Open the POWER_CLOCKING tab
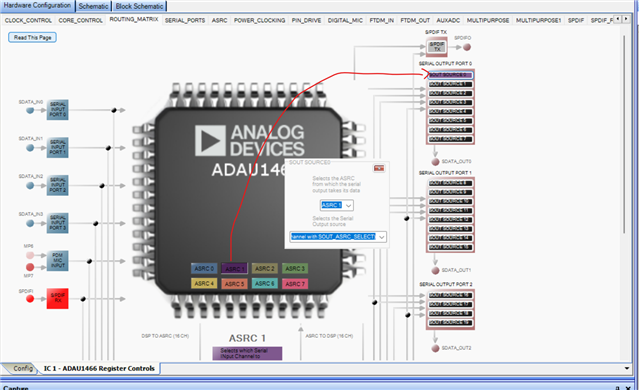The image size is (639, 390). (x=259, y=20)
